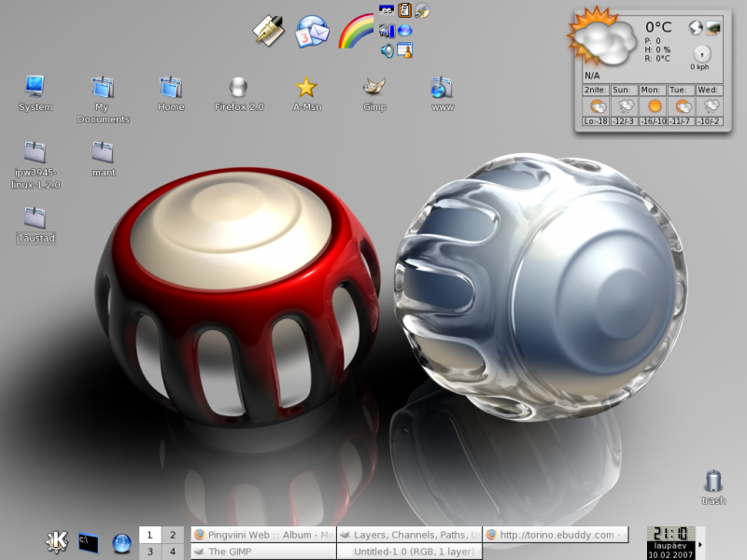747x560 pixels.
Task: Open the Klipper clipboard tray icon
Action: click(x=404, y=10)
